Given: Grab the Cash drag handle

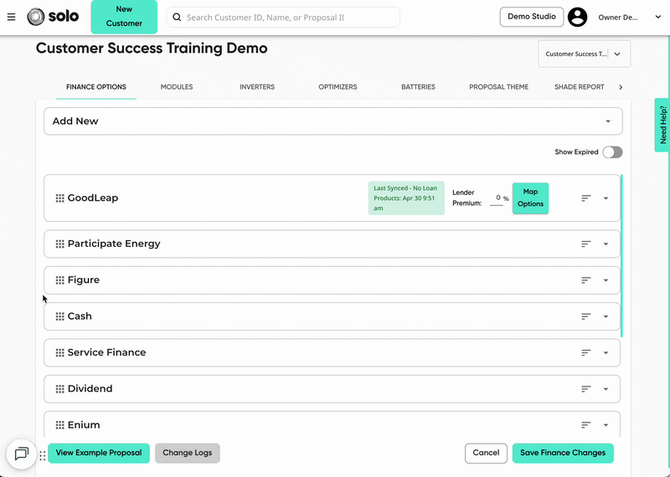Looking at the screenshot, I should 60,316.
